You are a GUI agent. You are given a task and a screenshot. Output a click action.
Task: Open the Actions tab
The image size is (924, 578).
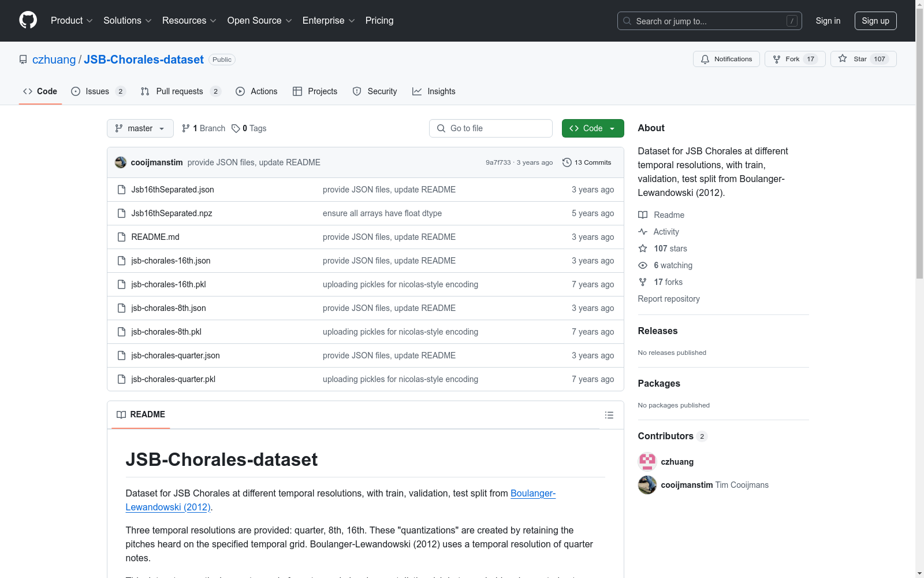pos(256,91)
